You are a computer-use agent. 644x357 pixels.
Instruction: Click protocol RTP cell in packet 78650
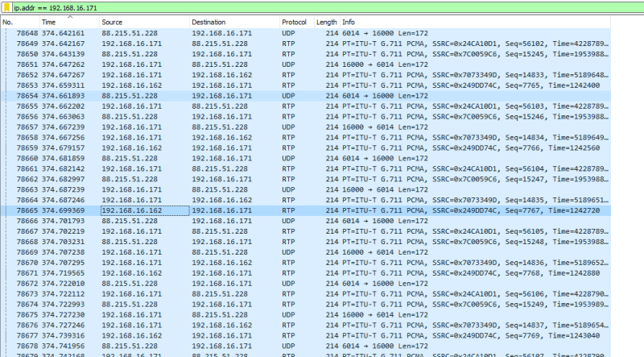pos(288,54)
